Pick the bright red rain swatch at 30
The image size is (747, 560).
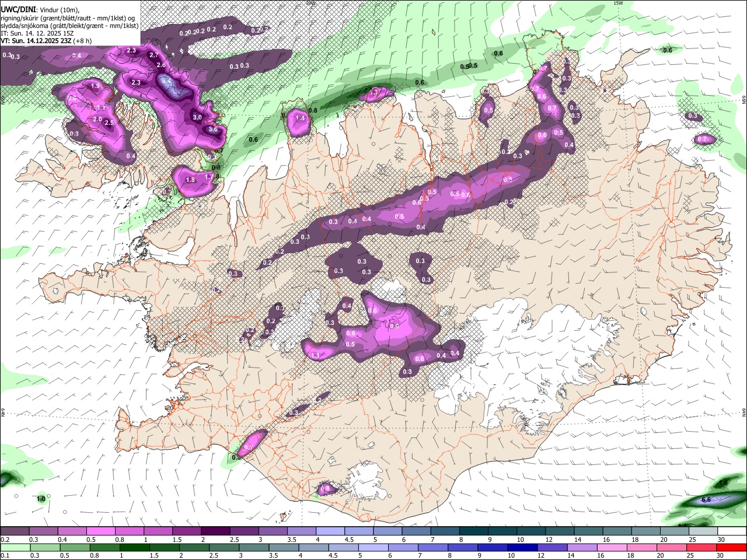732,547
